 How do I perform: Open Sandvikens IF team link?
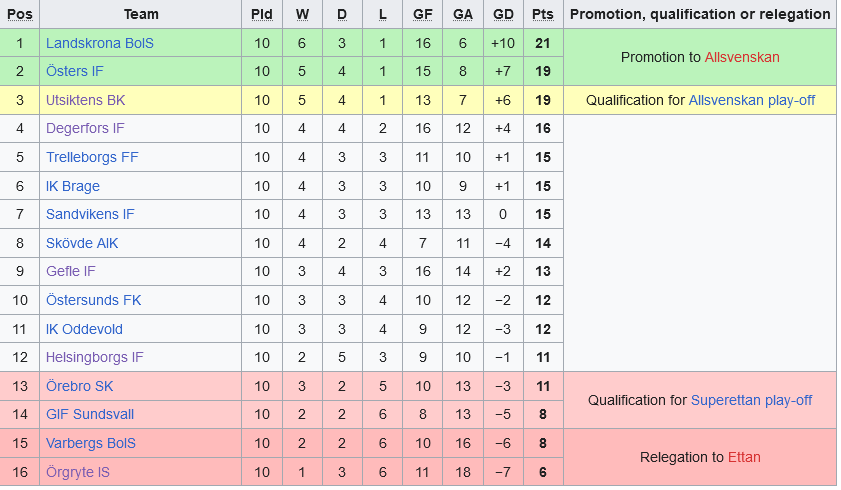click(x=89, y=214)
